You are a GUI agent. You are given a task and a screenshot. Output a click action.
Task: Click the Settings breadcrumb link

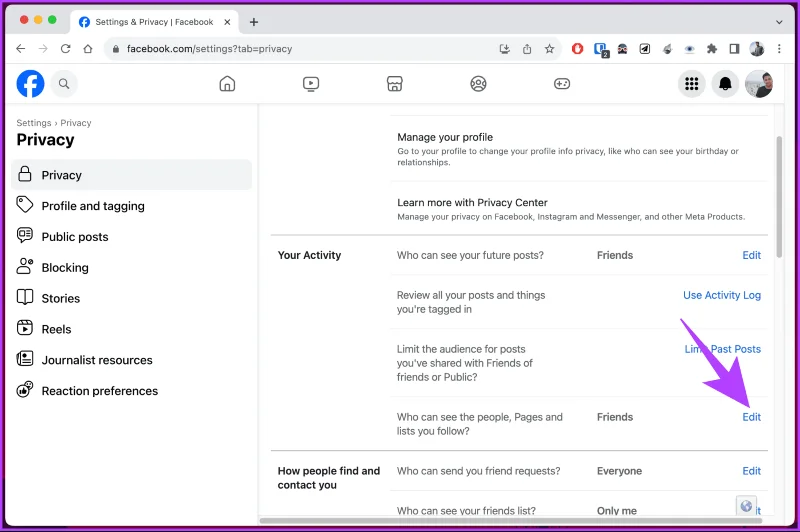coord(34,123)
